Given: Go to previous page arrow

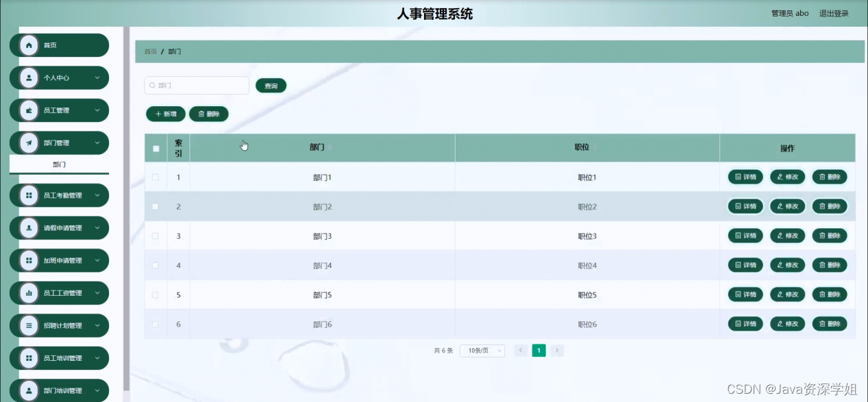Looking at the screenshot, I should tap(521, 351).
